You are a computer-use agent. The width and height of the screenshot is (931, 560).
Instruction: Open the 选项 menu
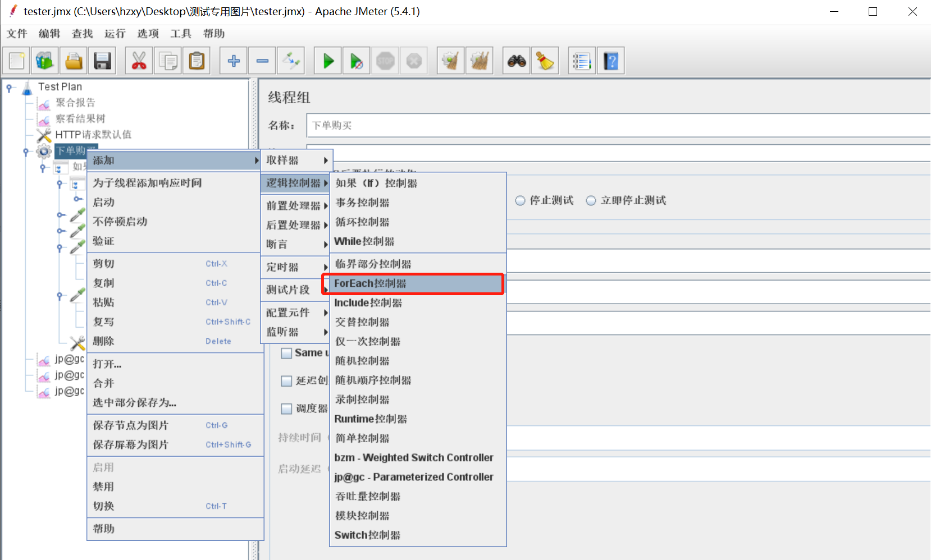point(148,34)
